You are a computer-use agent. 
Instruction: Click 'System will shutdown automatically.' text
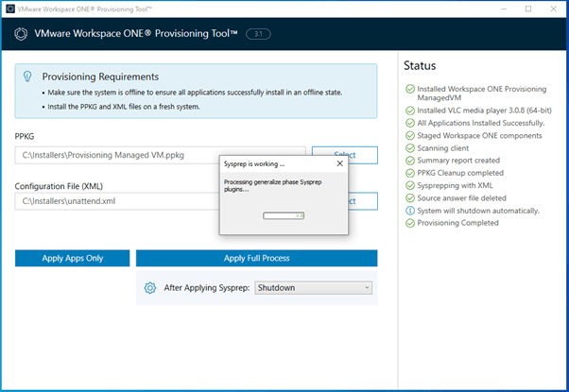coord(478,211)
